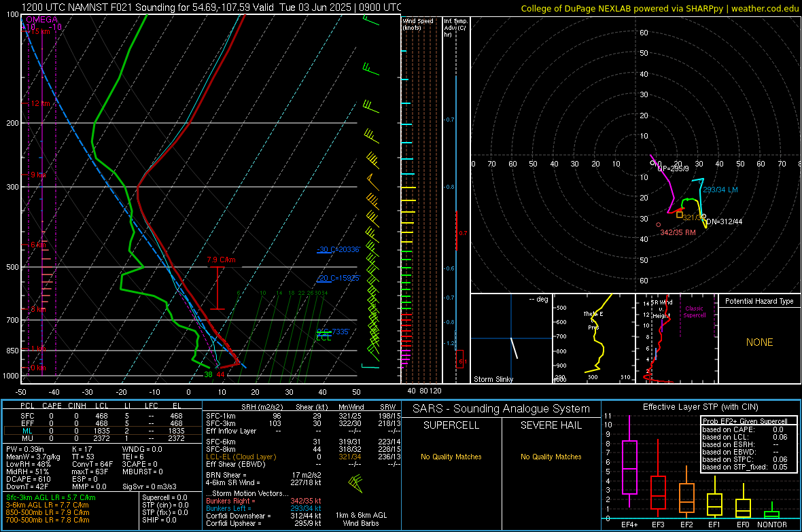The height and width of the screenshot is (532, 802).
Task: Click the 'MBURST = 0' value
Action: point(143,472)
